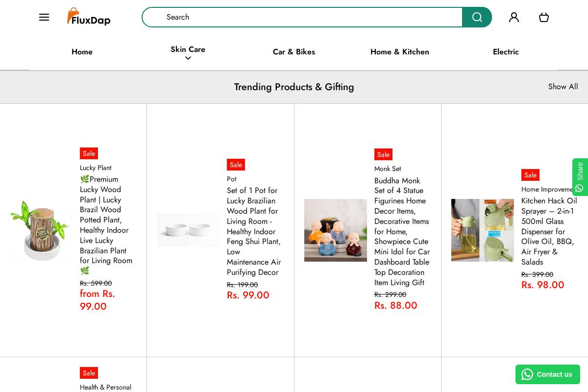Click the Show All link
Screen dimensions: 588x392
click(x=563, y=87)
